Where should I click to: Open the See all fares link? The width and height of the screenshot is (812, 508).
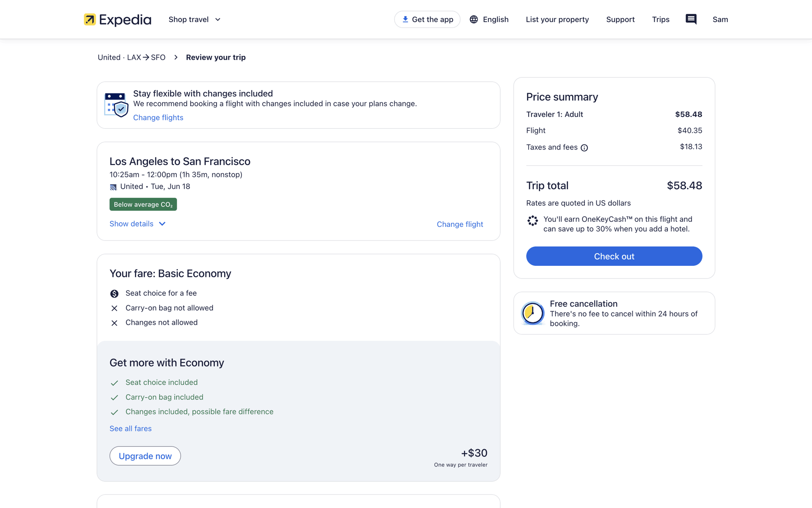click(131, 428)
